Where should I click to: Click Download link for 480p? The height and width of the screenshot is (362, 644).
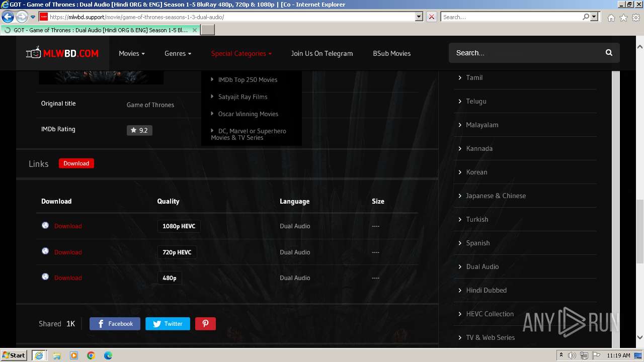click(x=68, y=278)
